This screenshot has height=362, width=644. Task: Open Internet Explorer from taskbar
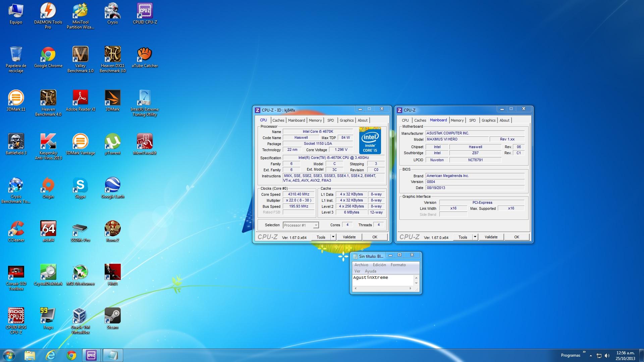coord(50,355)
